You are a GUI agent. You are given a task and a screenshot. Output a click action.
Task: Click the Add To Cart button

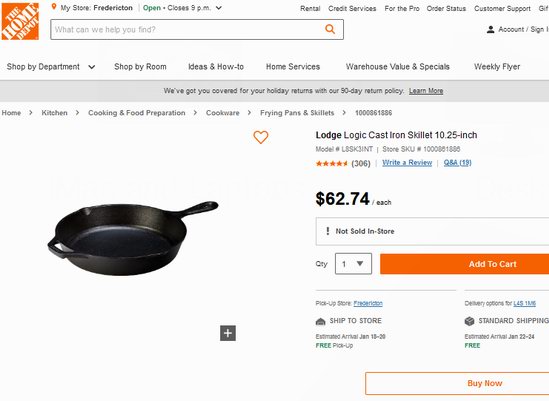click(465, 264)
